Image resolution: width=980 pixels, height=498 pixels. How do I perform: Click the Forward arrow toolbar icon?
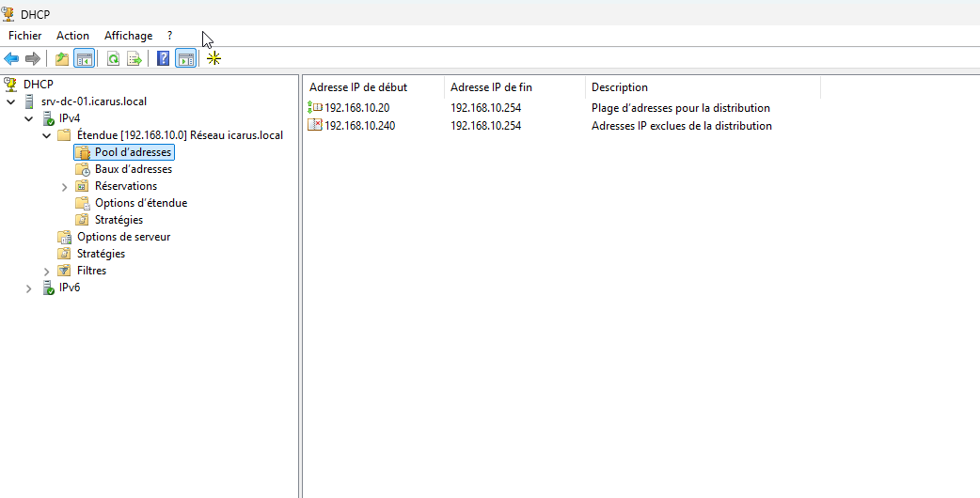[x=33, y=59]
